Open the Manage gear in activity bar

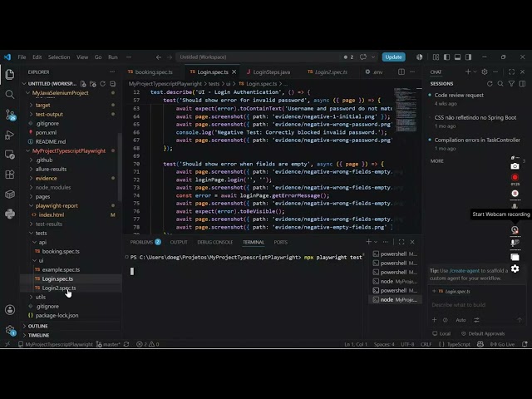(x=10, y=330)
